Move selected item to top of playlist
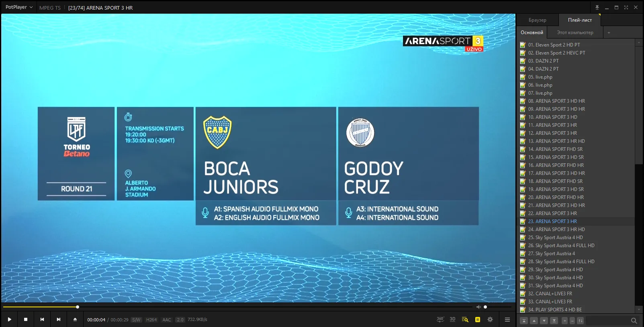 coord(524,321)
